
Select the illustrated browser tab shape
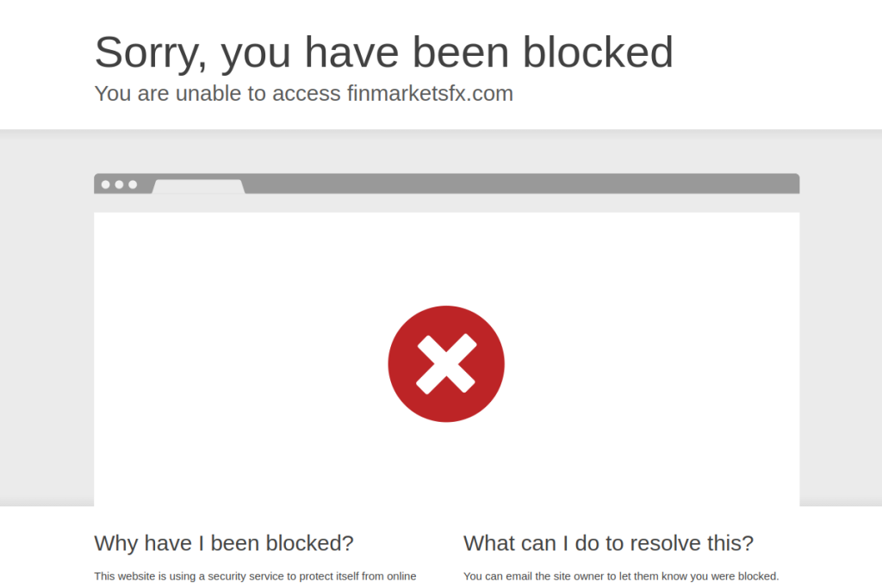coord(198,186)
